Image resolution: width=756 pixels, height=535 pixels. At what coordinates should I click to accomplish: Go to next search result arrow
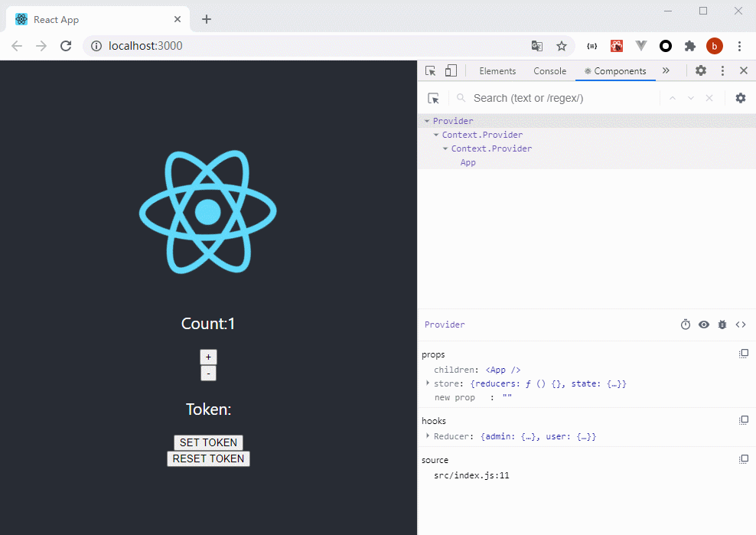click(x=691, y=99)
